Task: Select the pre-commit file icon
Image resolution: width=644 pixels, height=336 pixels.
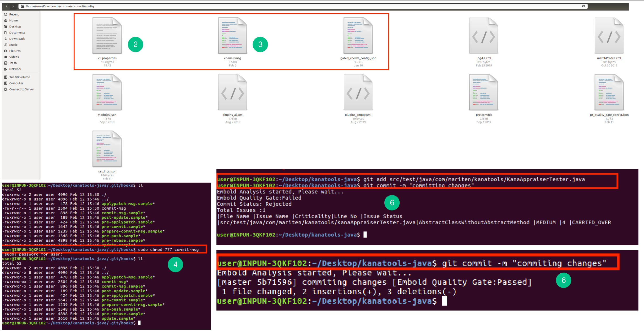Action: [483, 92]
